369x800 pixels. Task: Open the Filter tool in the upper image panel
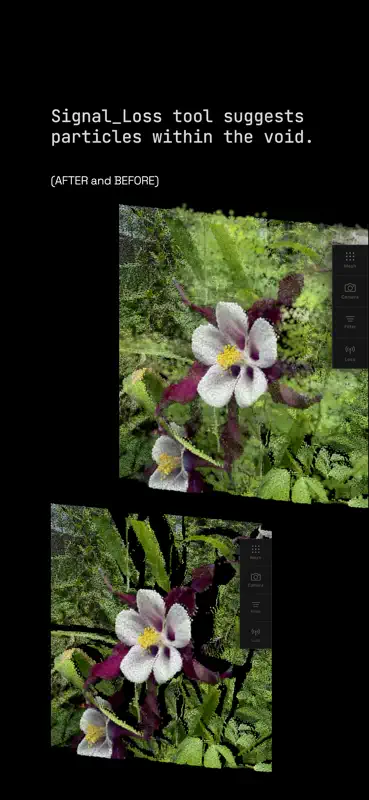pos(350,322)
